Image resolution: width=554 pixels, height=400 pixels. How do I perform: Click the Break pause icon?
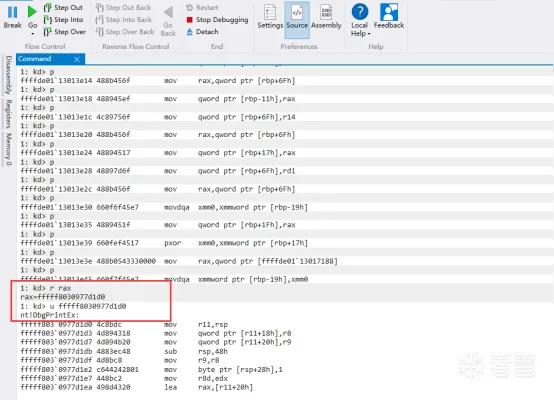(12, 12)
